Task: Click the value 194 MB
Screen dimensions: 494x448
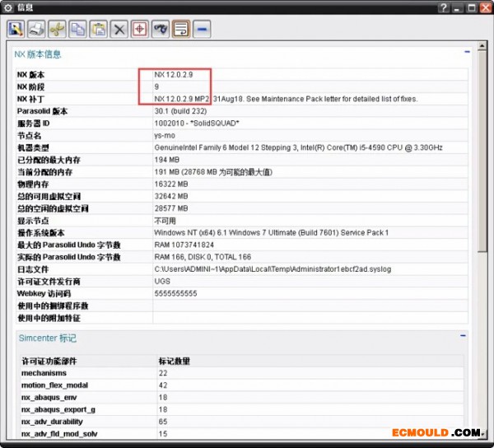Action: point(167,160)
